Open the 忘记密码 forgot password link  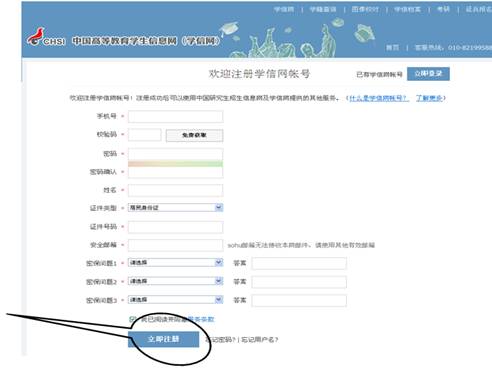point(220,340)
